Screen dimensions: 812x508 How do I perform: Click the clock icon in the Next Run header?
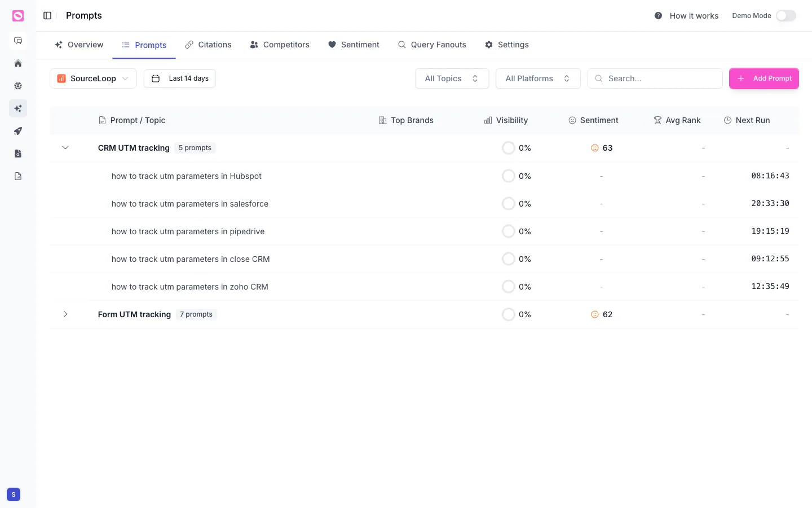(728, 120)
